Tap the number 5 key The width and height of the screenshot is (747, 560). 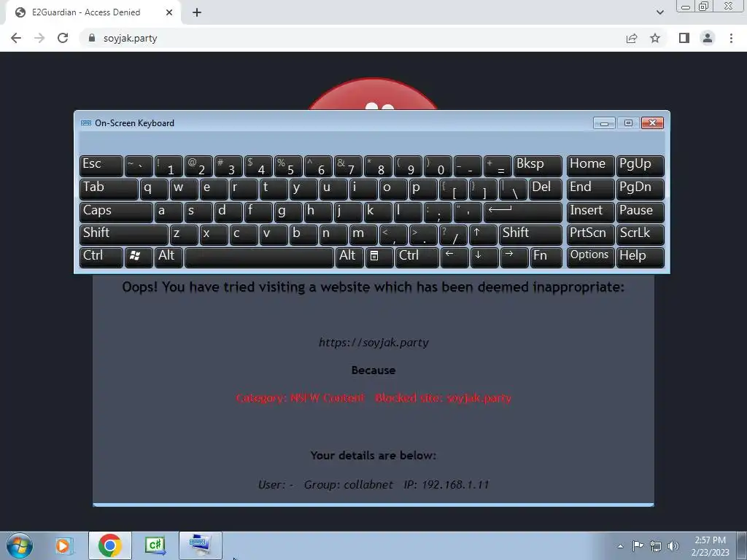287,166
